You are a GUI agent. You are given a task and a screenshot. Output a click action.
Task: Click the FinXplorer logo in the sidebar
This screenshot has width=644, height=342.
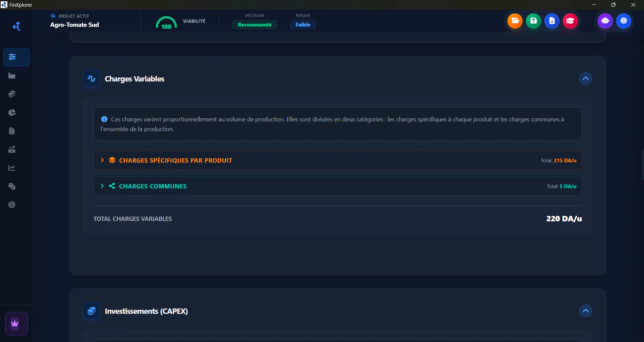click(16, 26)
